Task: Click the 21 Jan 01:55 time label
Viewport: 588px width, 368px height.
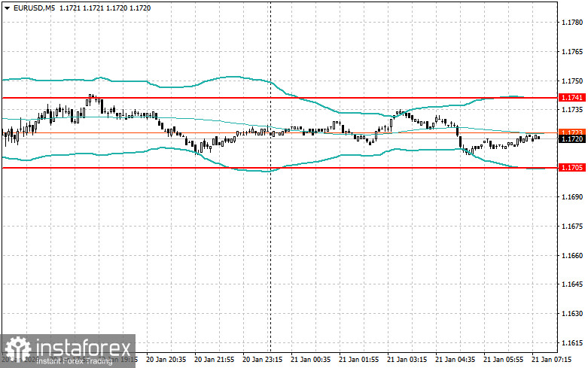Action: (359, 360)
